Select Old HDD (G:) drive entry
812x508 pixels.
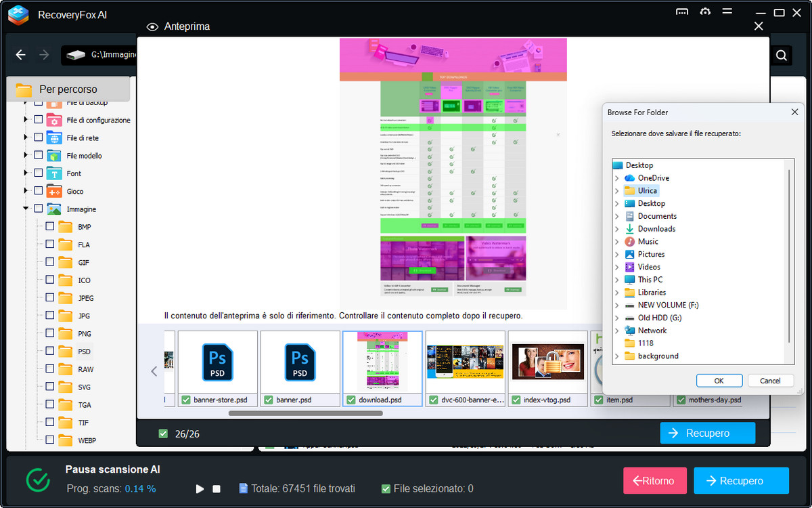point(659,318)
